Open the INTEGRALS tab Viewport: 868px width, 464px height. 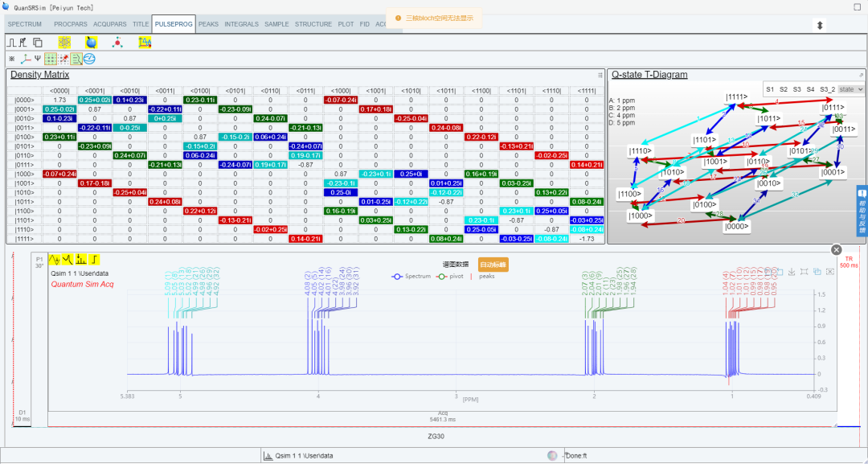241,24
